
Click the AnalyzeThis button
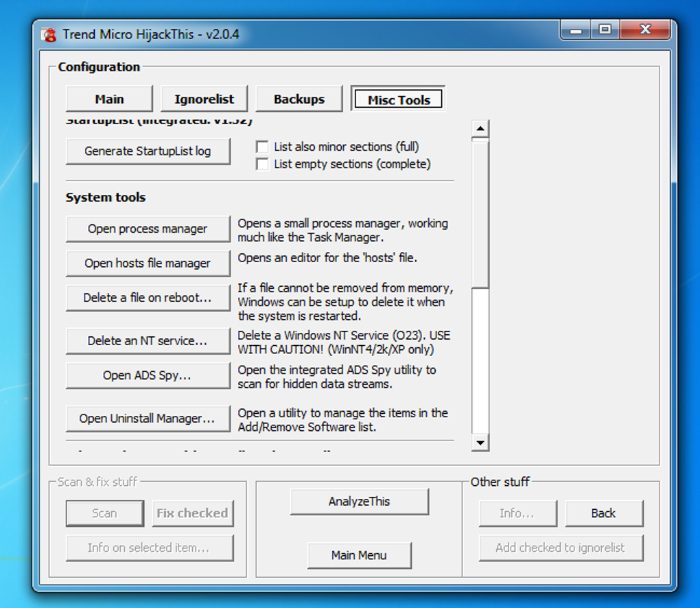pyautogui.click(x=360, y=502)
